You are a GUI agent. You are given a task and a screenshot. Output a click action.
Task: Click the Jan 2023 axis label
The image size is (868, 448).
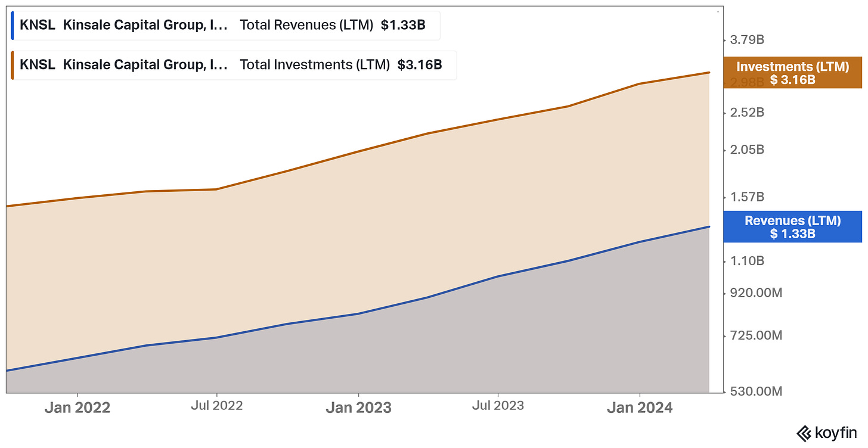(358, 407)
